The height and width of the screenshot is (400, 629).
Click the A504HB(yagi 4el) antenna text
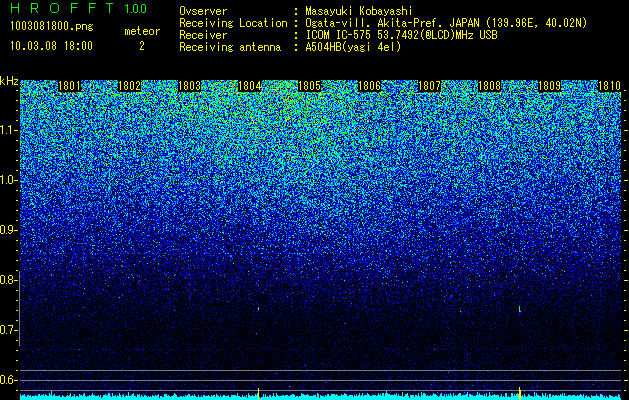pyautogui.click(x=353, y=47)
